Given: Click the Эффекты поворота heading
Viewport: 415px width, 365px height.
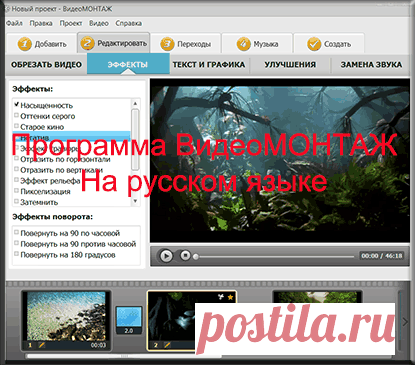Looking at the screenshot, I should (x=53, y=217).
